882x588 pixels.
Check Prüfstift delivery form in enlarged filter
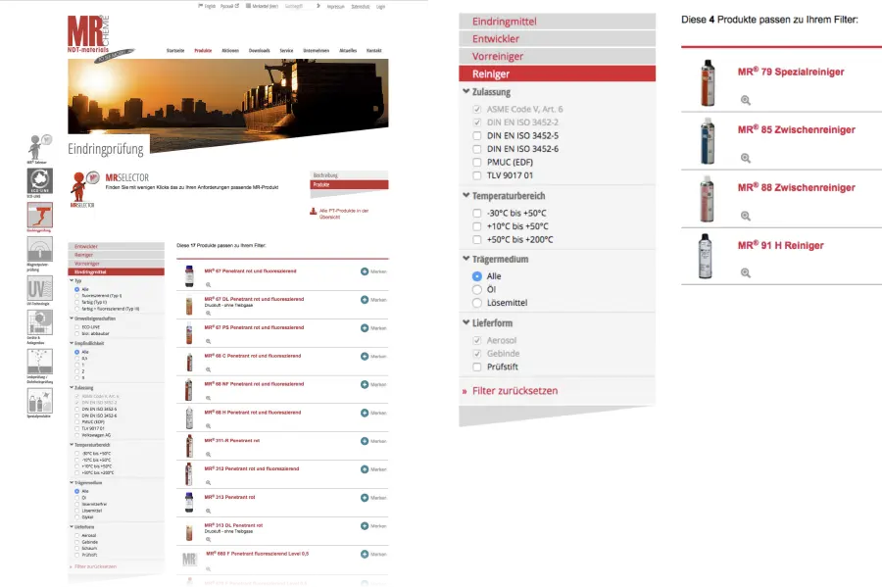point(477,367)
